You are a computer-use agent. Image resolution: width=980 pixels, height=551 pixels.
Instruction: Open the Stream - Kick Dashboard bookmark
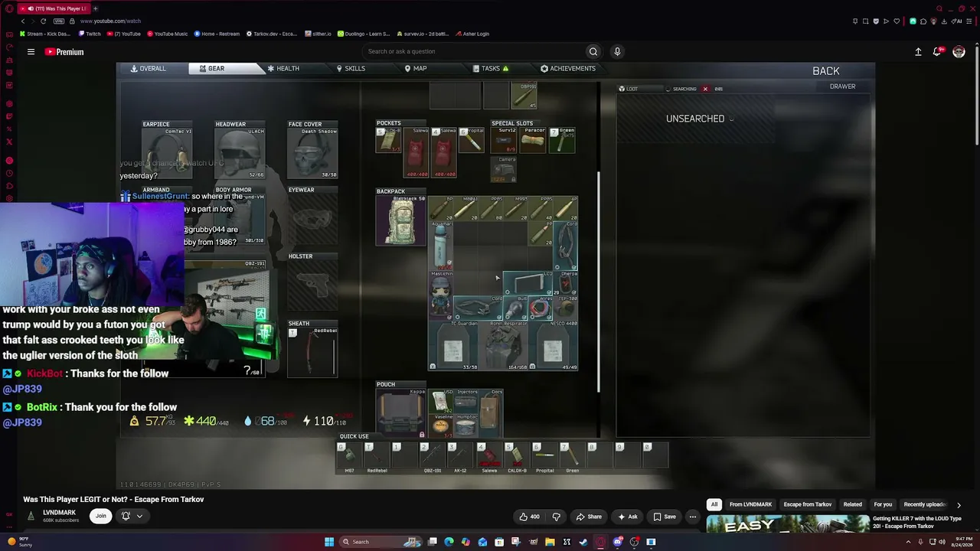click(x=45, y=34)
